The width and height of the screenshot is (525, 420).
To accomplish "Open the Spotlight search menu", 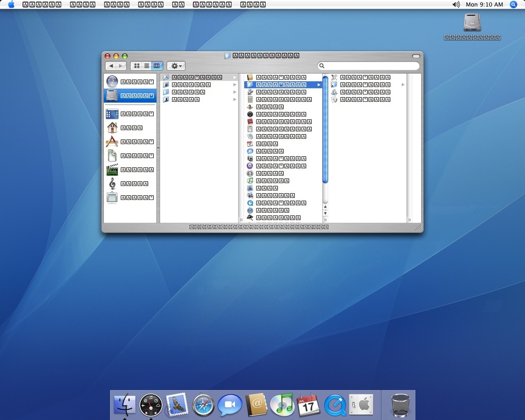I will click(513, 5).
